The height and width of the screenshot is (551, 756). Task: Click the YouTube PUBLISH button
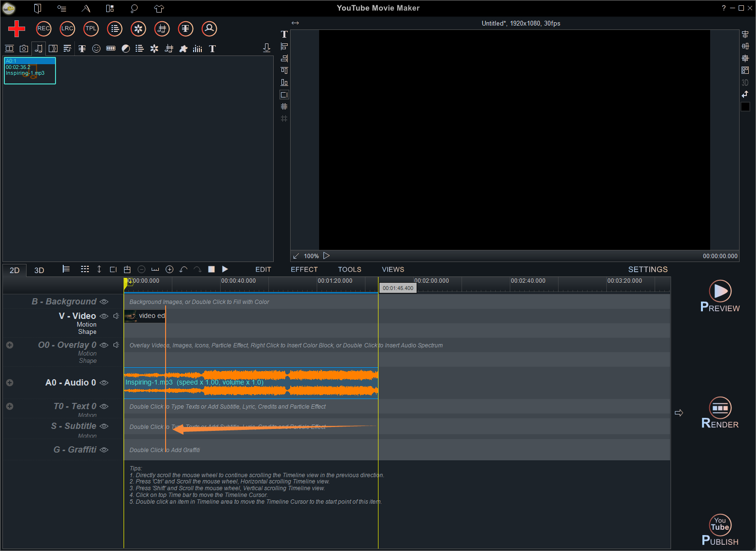[x=720, y=530]
